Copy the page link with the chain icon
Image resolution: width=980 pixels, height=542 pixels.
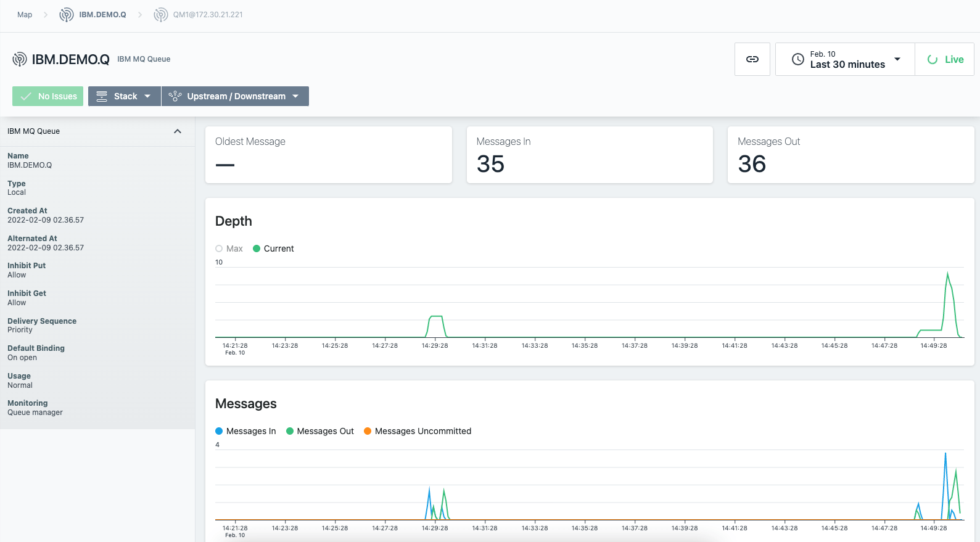pyautogui.click(x=752, y=59)
